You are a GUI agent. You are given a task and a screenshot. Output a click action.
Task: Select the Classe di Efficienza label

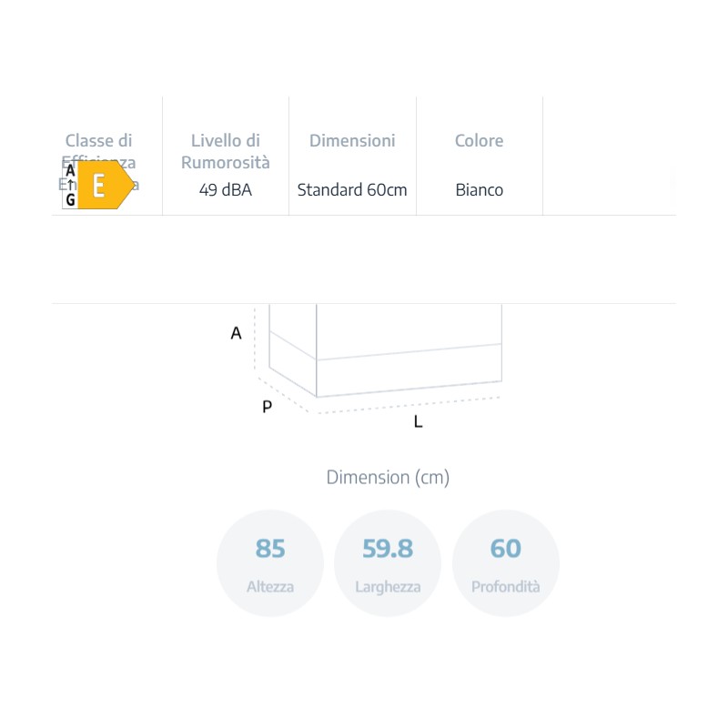click(x=98, y=162)
